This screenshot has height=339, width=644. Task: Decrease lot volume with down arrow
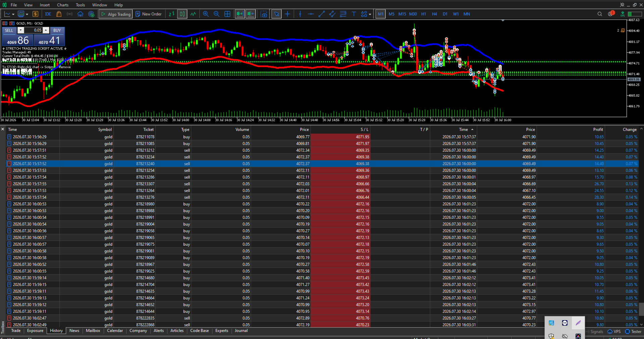20,30
